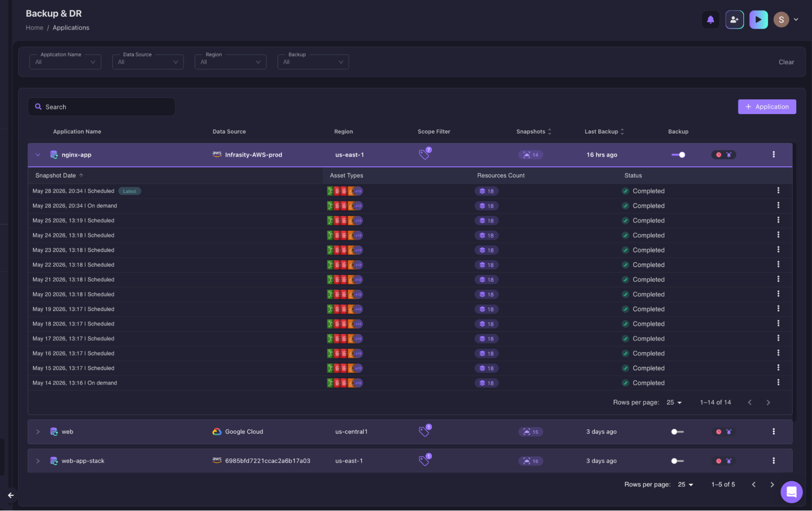Image resolution: width=812 pixels, height=511 pixels.
Task: Open options for May 28 On demand snapshot
Action: point(778,205)
